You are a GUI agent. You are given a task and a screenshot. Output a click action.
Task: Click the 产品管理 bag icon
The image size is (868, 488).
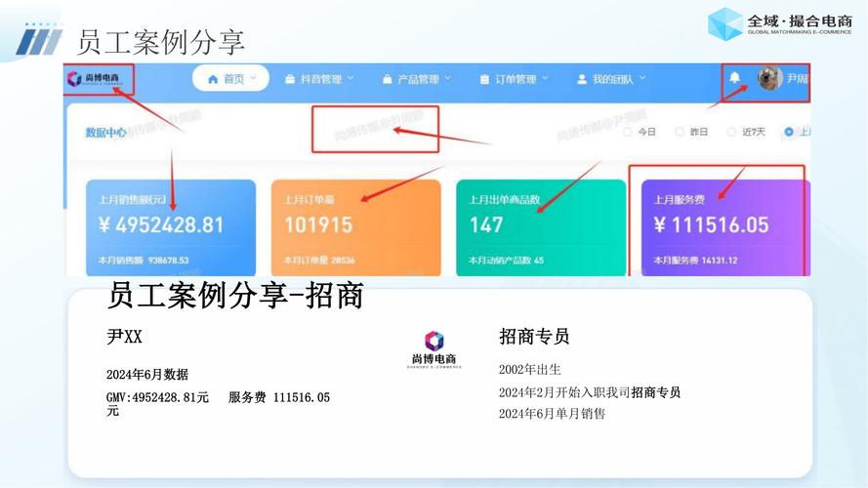pos(388,79)
